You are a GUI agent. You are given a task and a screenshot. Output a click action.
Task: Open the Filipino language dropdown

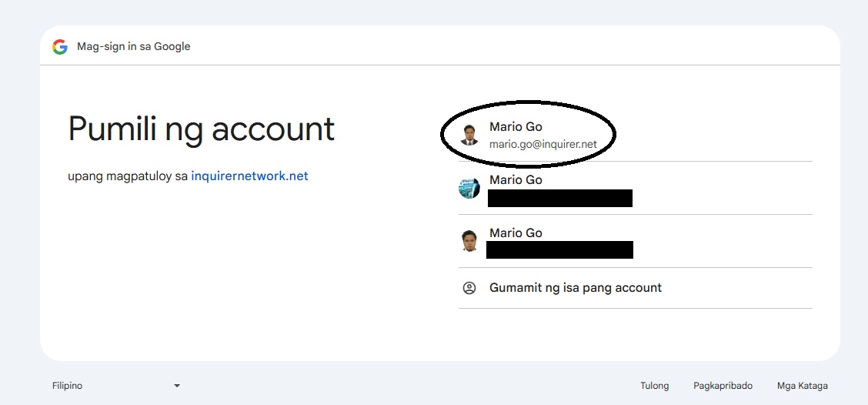(115, 386)
